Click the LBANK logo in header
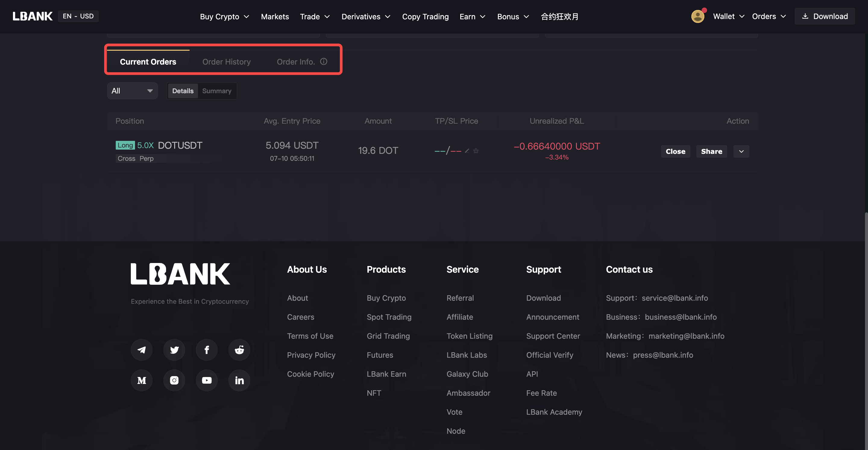Image resolution: width=868 pixels, height=450 pixels. click(x=32, y=16)
